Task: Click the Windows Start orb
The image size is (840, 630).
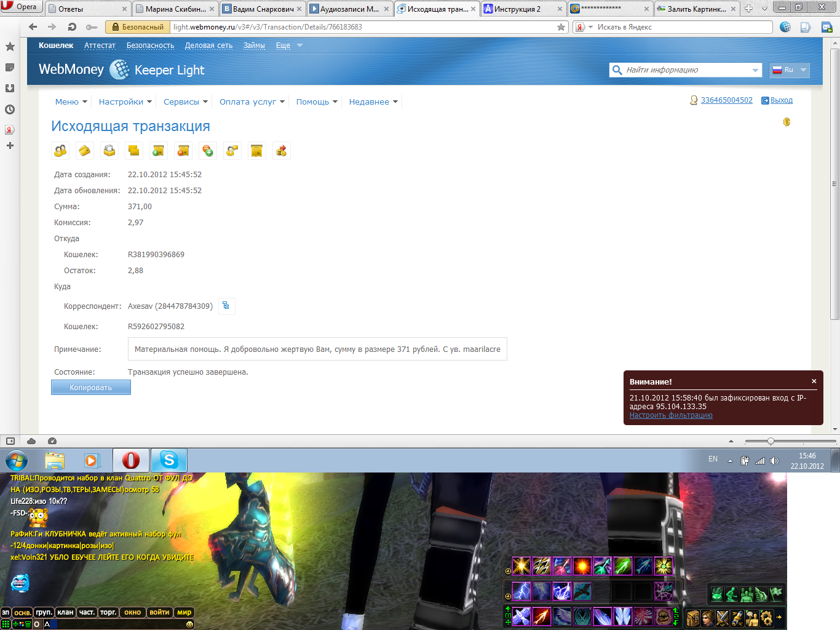Action: (16, 460)
